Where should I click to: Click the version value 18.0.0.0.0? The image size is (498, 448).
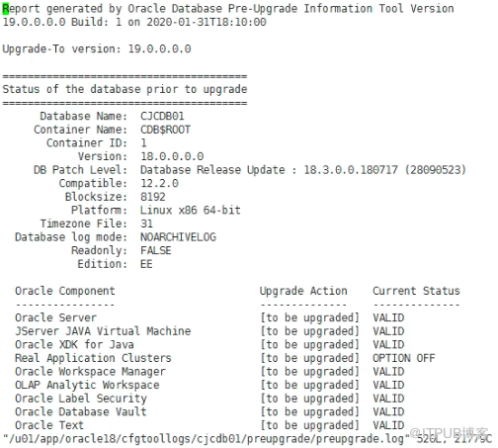point(172,156)
